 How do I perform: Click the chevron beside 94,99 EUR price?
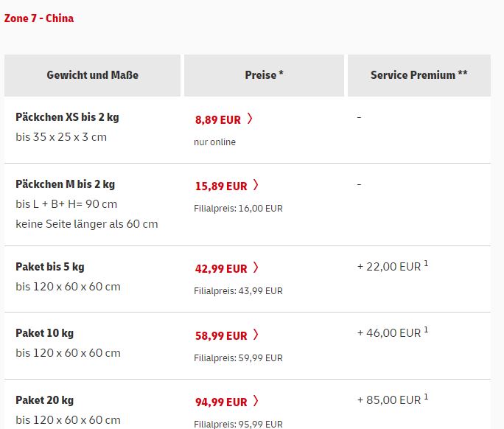256,401
